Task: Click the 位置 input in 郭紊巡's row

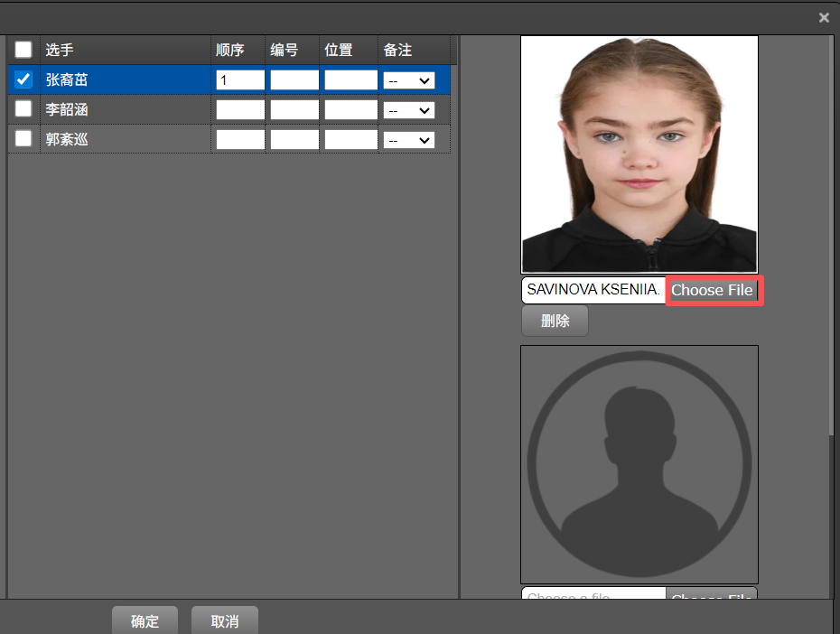Action: (349, 139)
